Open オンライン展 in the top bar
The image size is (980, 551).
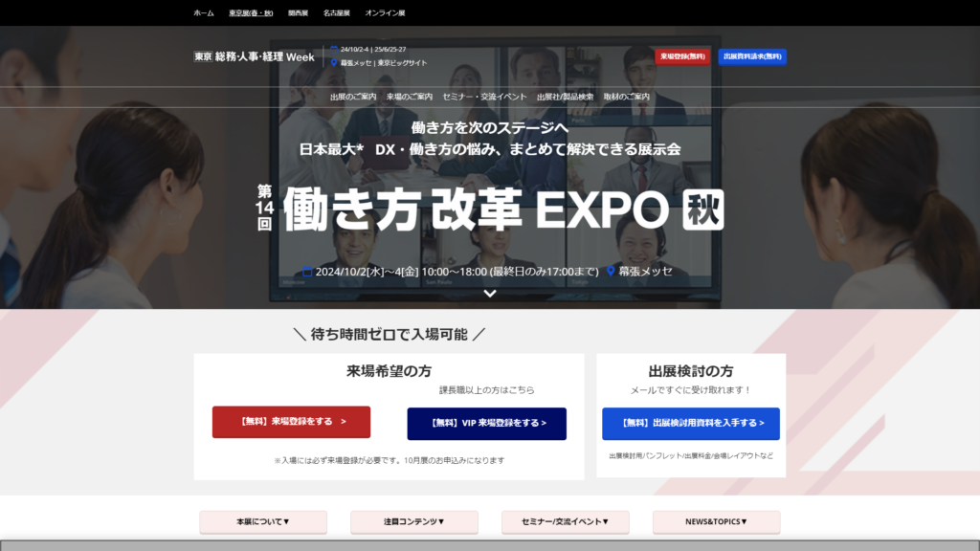click(385, 13)
